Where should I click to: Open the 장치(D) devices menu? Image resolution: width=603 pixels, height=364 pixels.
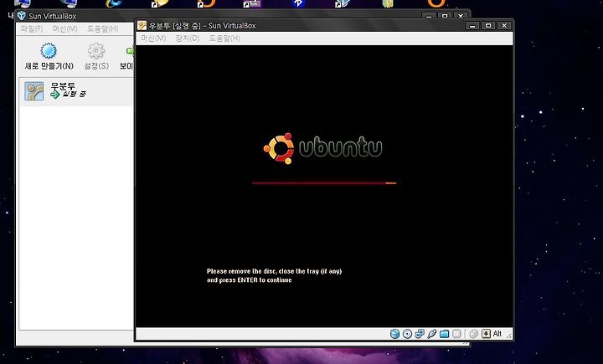[x=188, y=38]
